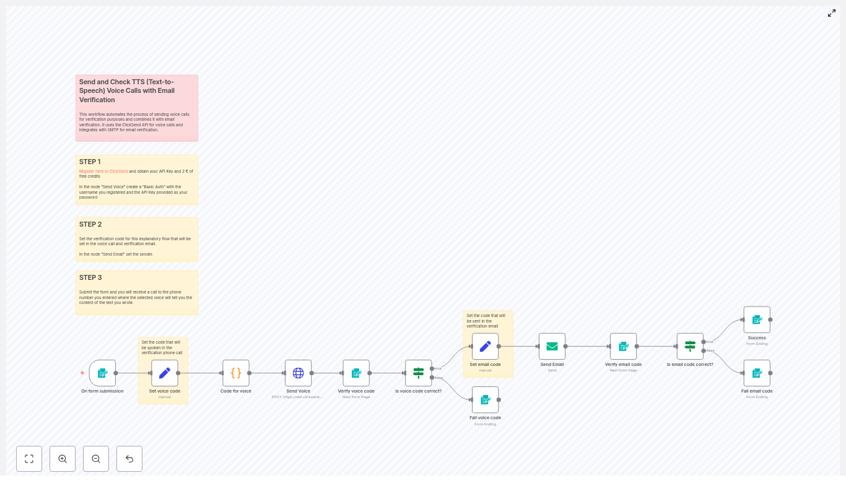The height and width of the screenshot is (504, 846).
Task: Select the Verify email code node
Action: point(623,346)
